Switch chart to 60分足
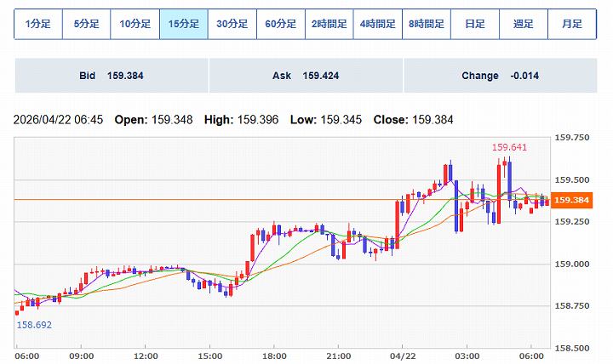The image size is (613, 364). point(280,24)
